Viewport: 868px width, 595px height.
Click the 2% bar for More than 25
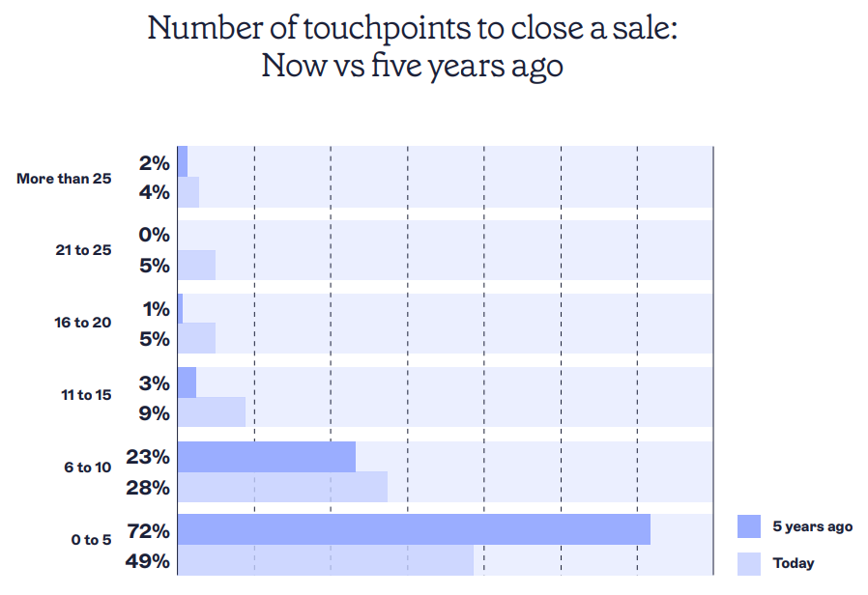tap(183, 161)
